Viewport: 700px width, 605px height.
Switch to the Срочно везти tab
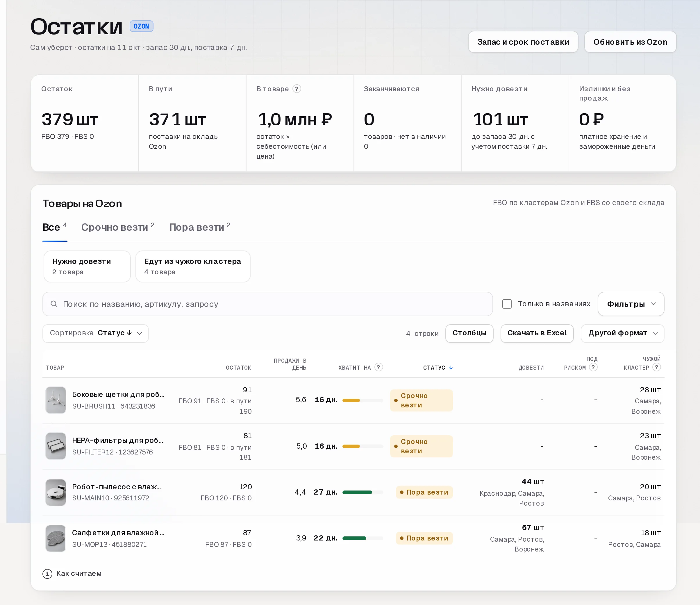click(x=117, y=227)
